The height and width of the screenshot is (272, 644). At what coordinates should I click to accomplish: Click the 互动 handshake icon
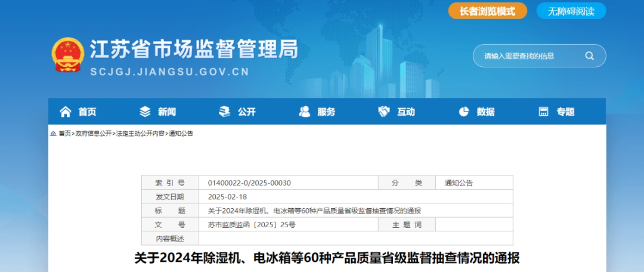(384, 112)
